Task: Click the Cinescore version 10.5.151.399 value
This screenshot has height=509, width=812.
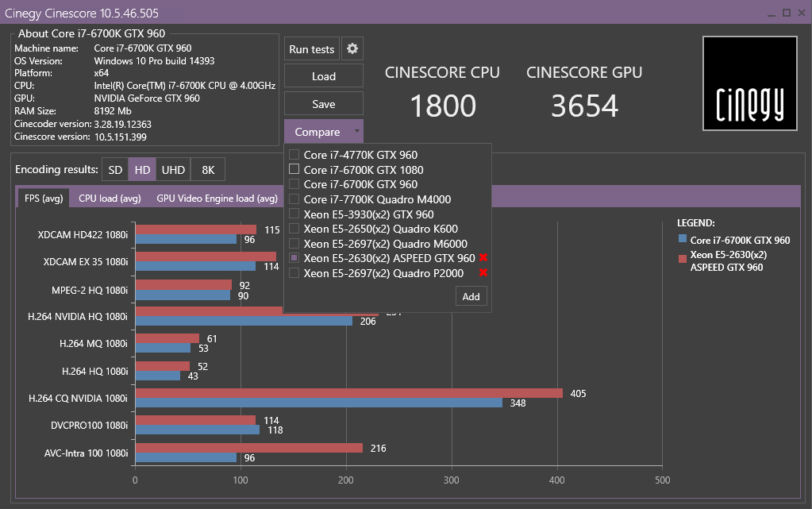Action: pyautogui.click(x=120, y=137)
